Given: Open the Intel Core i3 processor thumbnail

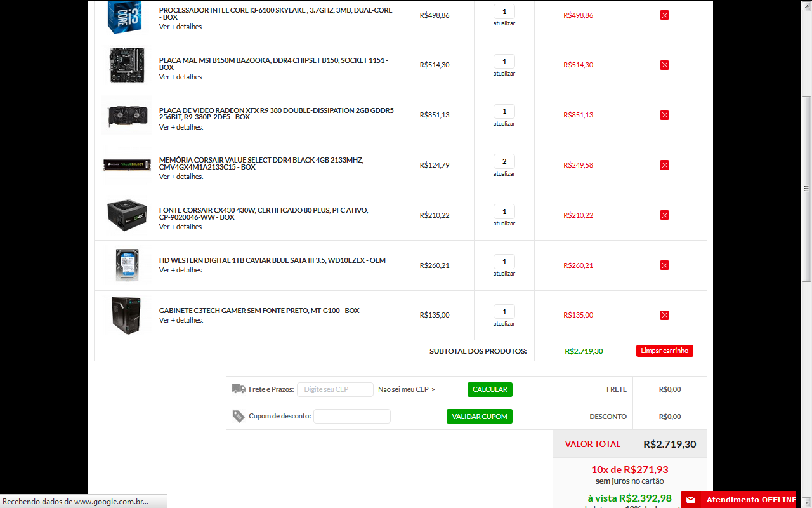Looking at the screenshot, I should pyautogui.click(x=124, y=17).
